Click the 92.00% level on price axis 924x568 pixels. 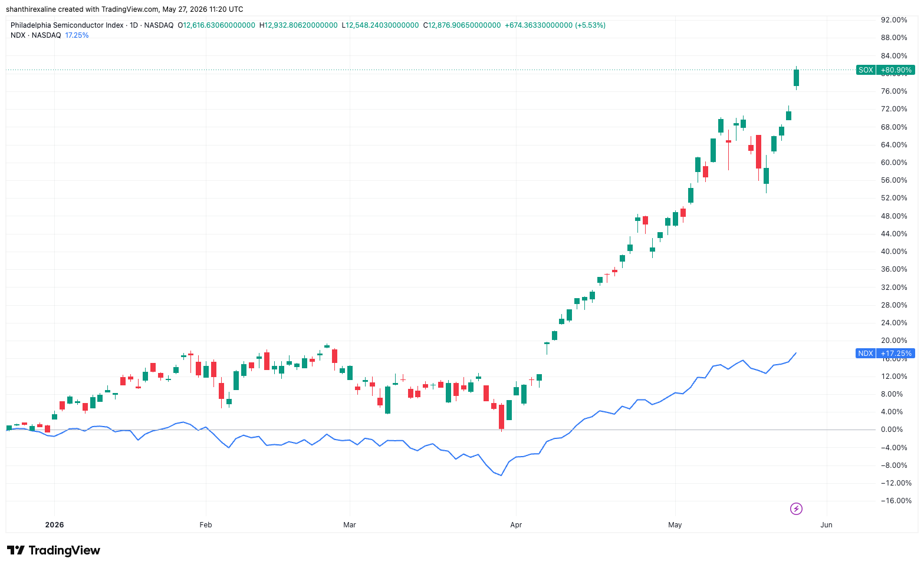894,20
